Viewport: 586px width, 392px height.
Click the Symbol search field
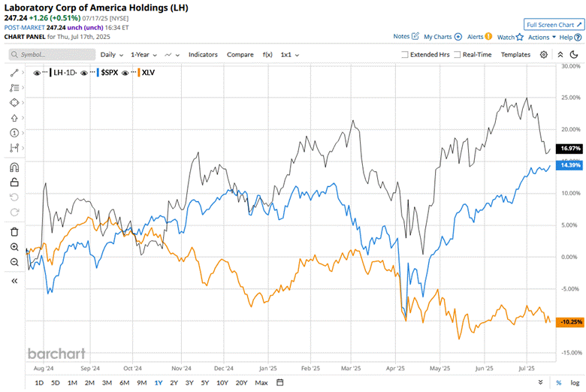52,55
